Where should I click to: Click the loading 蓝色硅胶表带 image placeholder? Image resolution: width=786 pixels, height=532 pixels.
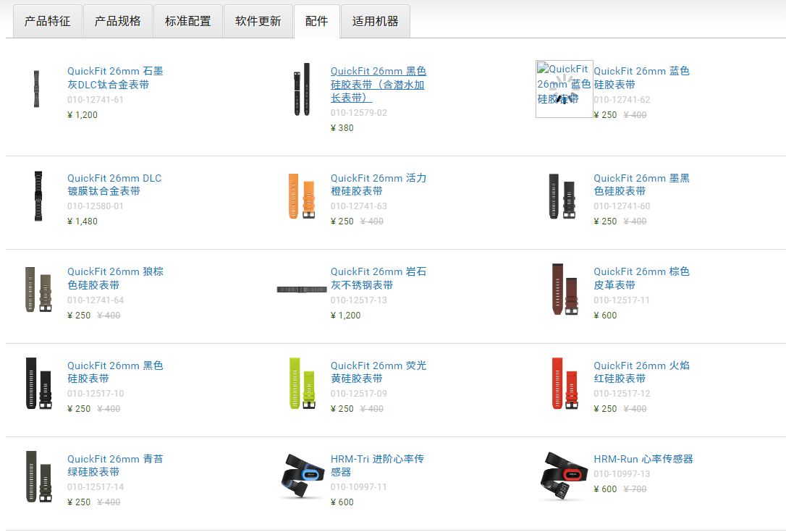tap(565, 89)
